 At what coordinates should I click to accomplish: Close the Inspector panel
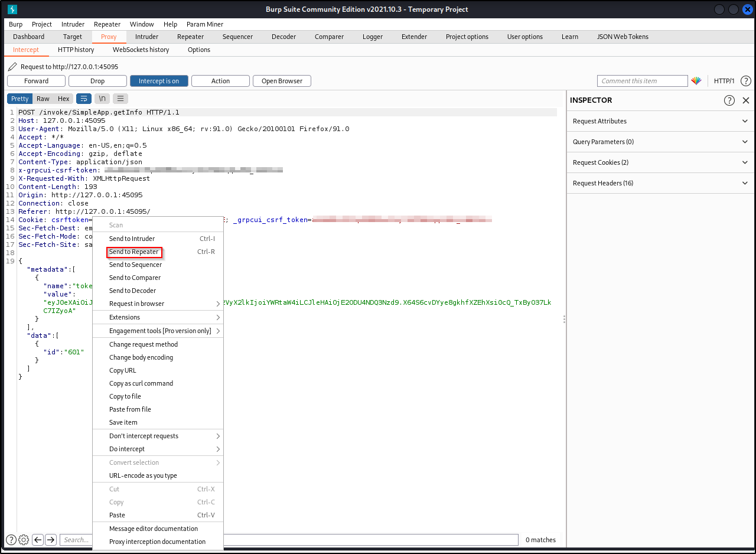point(745,100)
